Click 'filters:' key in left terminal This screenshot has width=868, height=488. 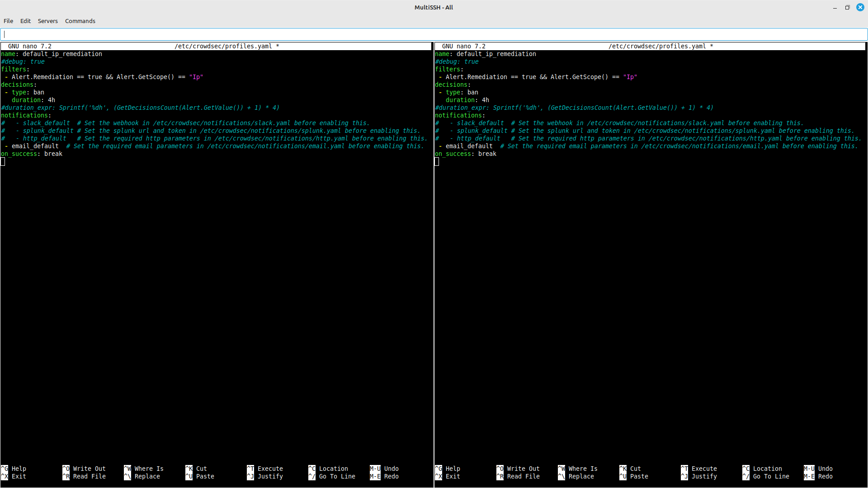click(15, 69)
